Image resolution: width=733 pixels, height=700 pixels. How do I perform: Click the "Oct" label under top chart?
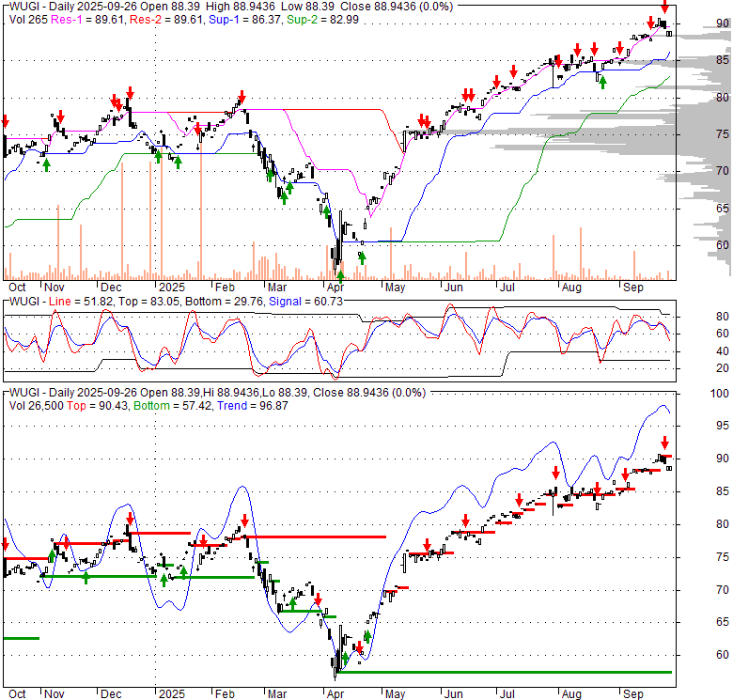point(17,288)
